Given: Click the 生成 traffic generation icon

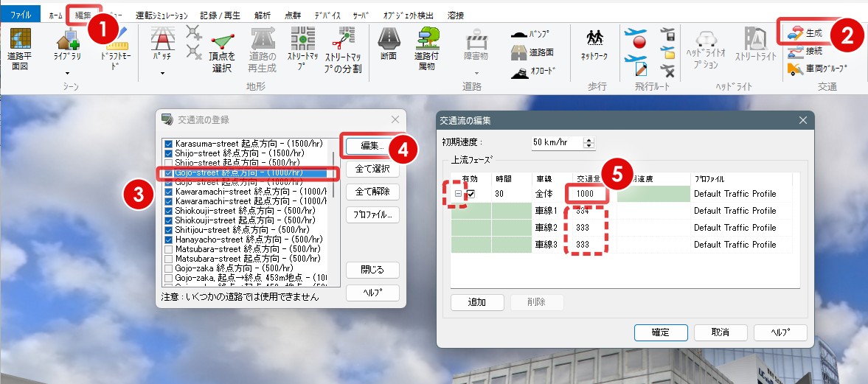Looking at the screenshot, I should point(805,33).
